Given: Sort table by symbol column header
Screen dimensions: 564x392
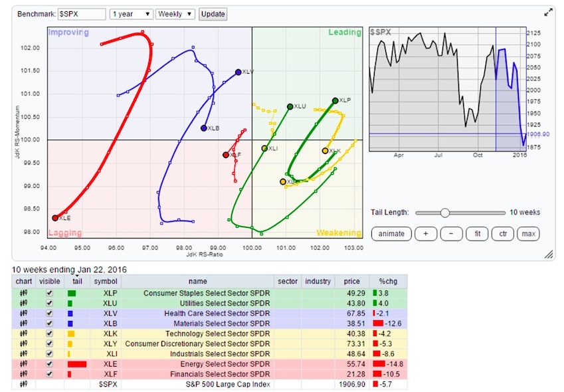Looking at the screenshot, I should pos(106,281).
